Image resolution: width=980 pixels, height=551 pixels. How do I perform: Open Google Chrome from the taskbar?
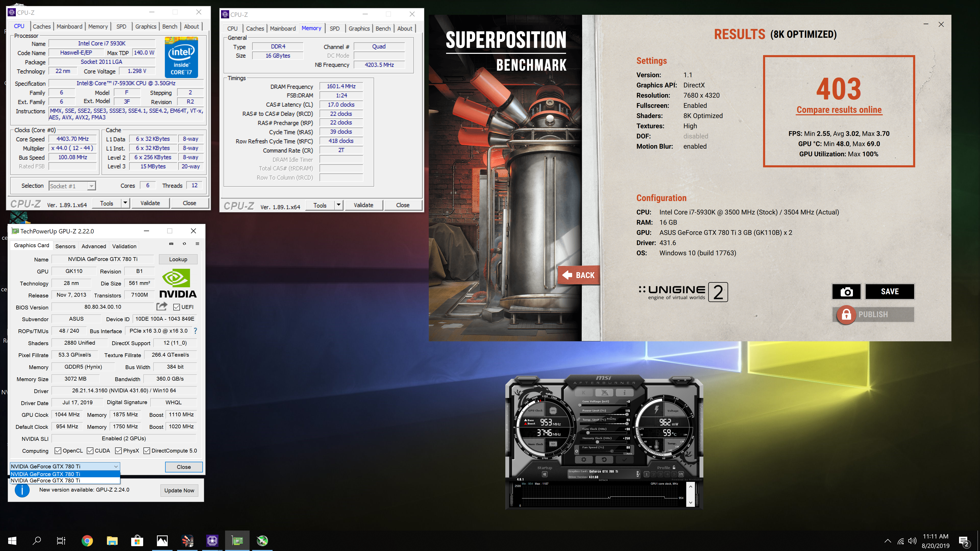coord(87,541)
